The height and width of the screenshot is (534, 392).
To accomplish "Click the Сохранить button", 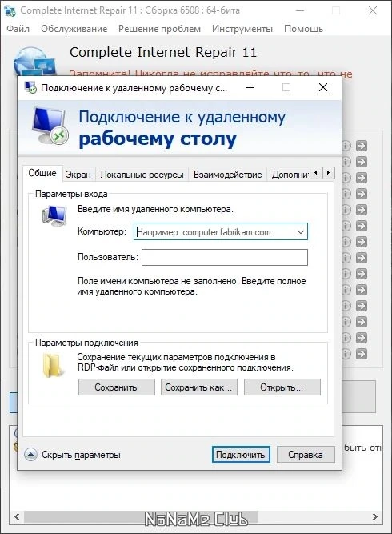I will coord(116,387).
